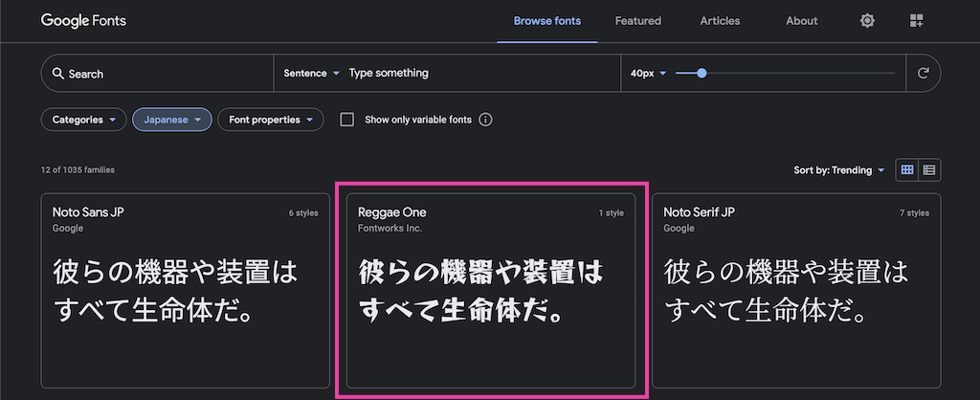The height and width of the screenshot is (400, 980).
Task: Open the Browse fonts tab
Action: pos(546,21)
